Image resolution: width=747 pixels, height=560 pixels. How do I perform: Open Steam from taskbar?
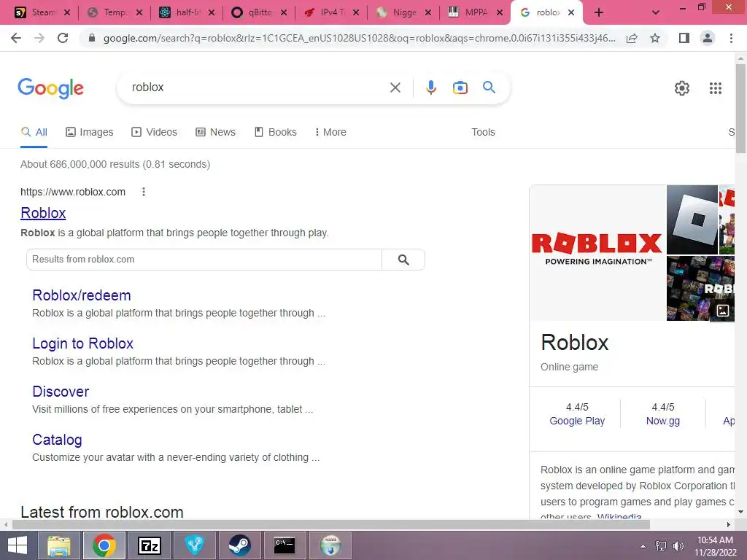(x=239, y=545)
